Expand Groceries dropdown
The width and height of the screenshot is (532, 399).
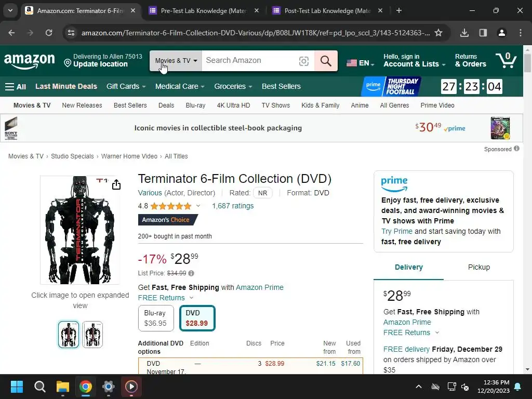tap(233, 87)
